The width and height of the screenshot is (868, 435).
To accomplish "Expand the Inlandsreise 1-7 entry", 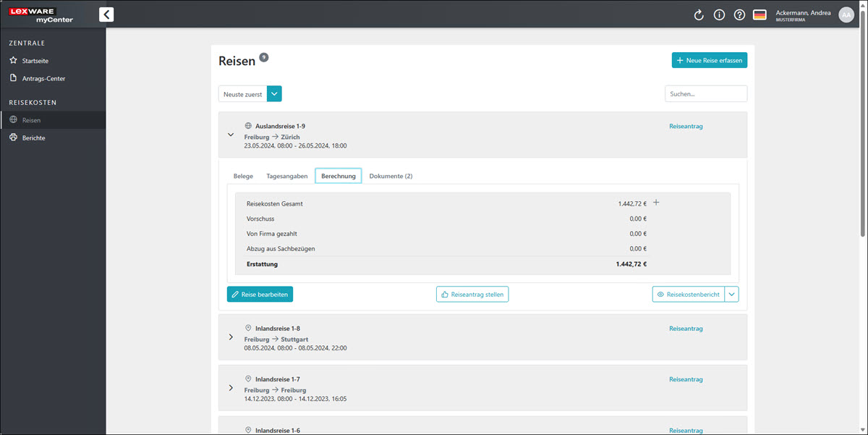I will click(231, 388).
